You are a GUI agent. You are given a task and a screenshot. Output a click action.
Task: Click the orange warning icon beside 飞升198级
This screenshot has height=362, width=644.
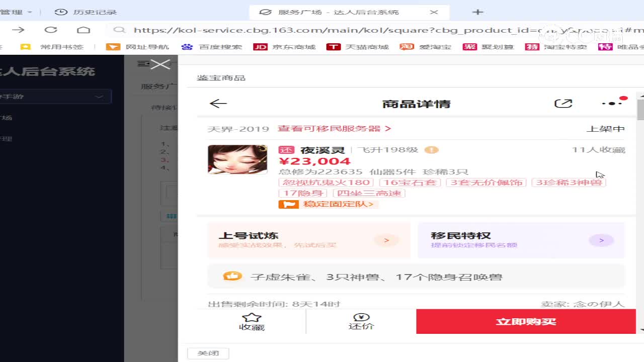coord(432,150)
